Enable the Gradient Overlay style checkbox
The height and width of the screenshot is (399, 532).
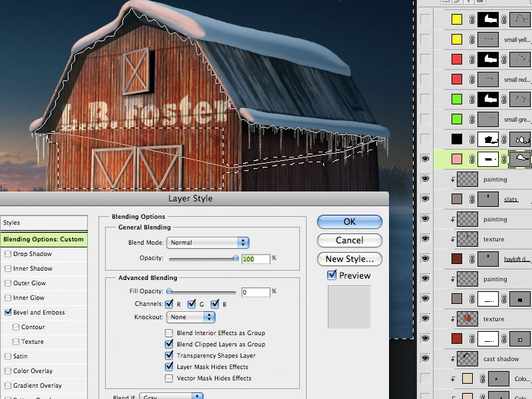(x=8, y=386)
